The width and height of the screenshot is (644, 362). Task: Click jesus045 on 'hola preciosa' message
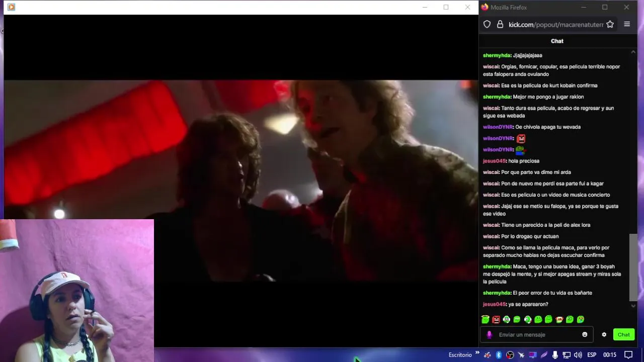point(494,161)
